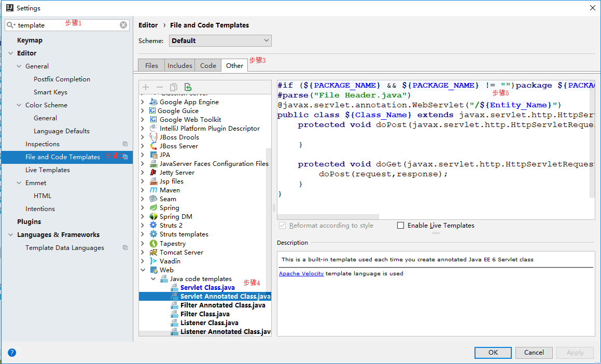This screenshot has width=601, height=364.
Task: Click the Template Data Languages project icon
Action: (125, 247)
